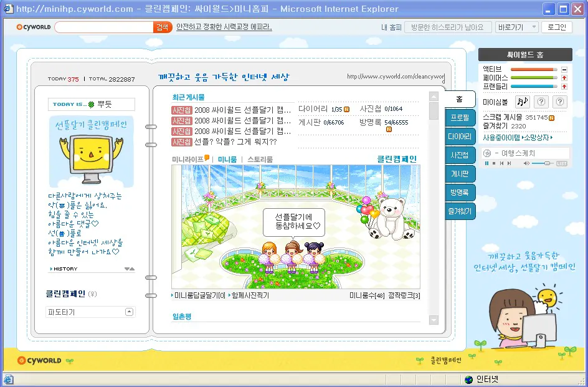
Task: Expand the HISTORY section arrows
Action: (130, 269)
